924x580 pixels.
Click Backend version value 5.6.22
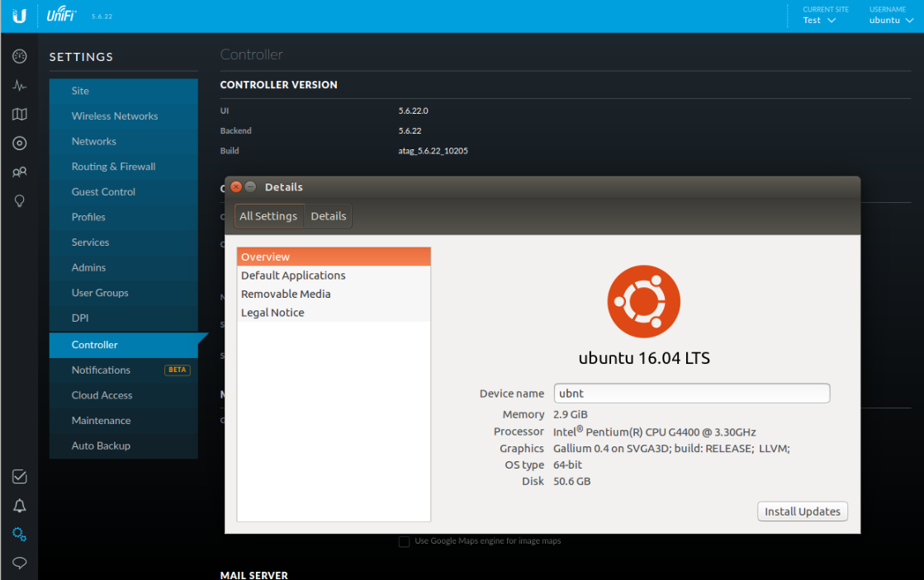point(410,130)
